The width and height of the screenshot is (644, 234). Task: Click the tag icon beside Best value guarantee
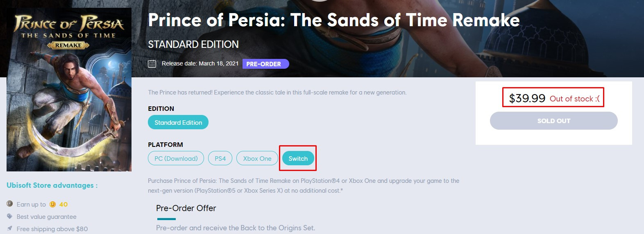pyautogui.click(x=10, y=216)
